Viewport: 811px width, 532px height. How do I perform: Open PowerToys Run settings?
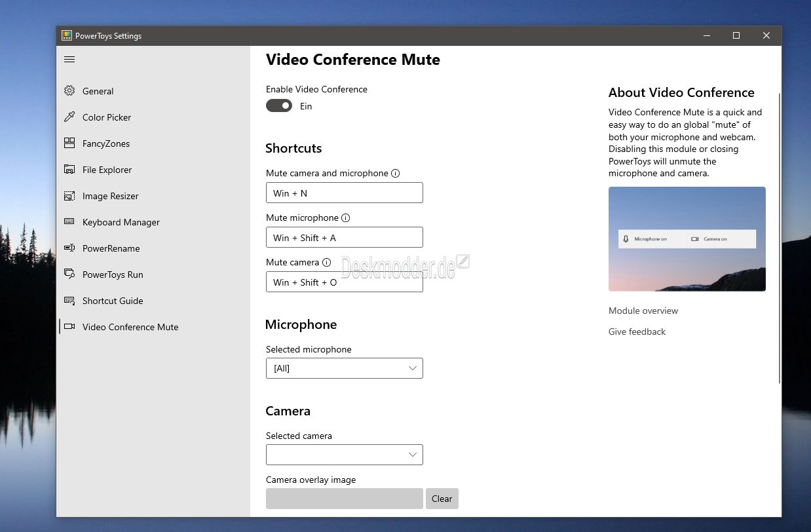(153, 275)
